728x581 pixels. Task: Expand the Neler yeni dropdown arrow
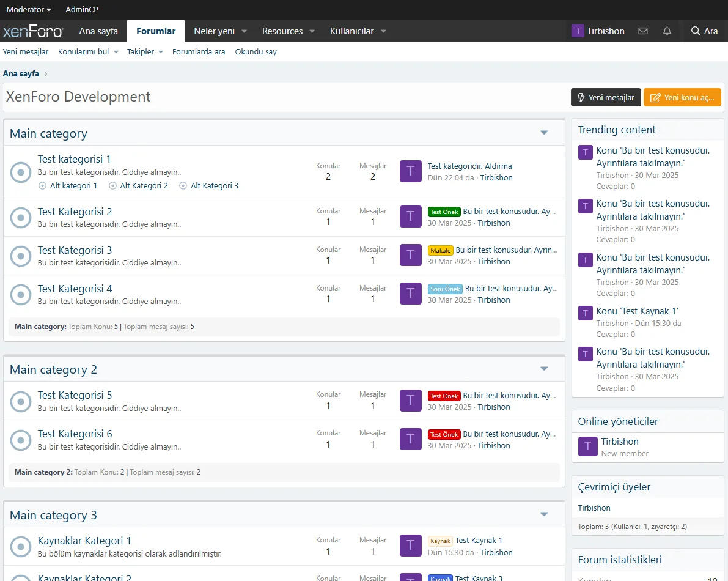[x=244, y=31]
